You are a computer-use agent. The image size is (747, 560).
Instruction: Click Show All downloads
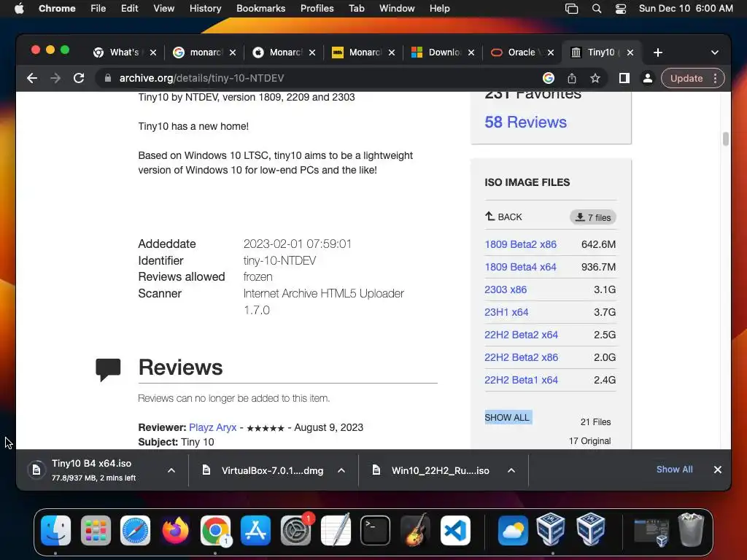[674, 470]
